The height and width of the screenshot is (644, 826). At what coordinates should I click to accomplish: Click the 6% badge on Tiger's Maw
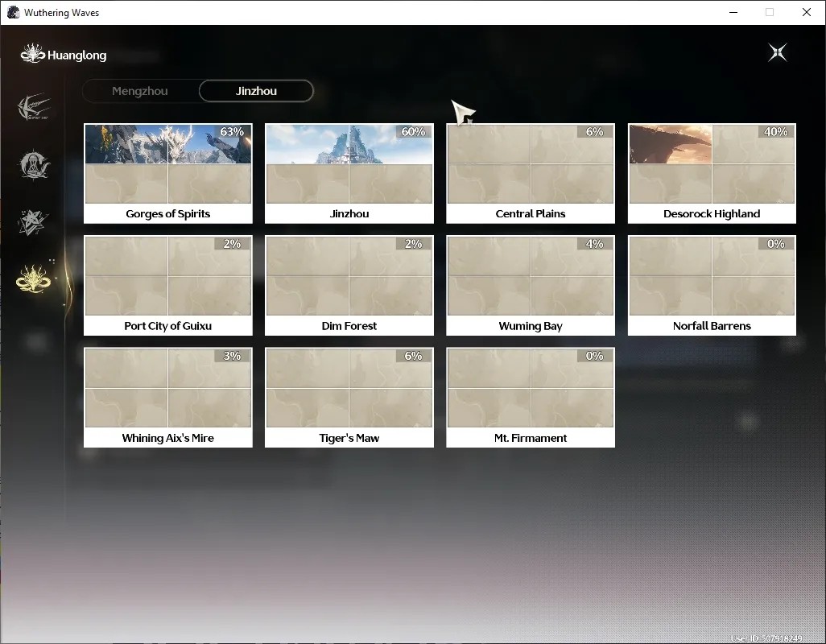(414, 356)
